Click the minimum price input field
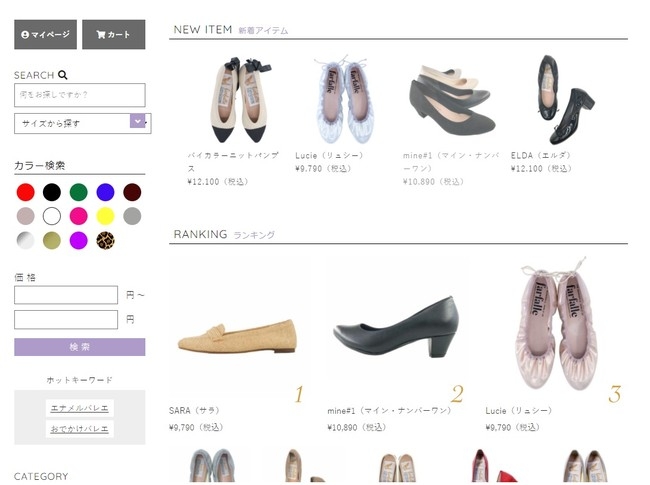Image resolution: width=650 pixels, height=485 pixels. (x=66, y=295)
